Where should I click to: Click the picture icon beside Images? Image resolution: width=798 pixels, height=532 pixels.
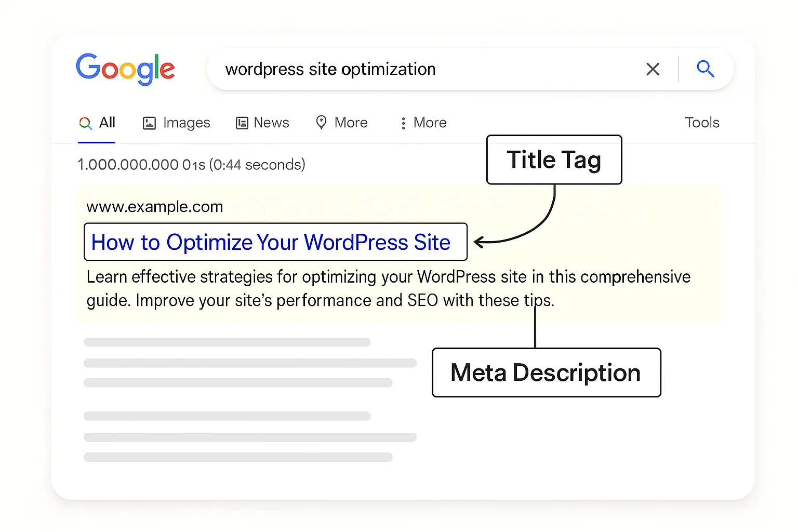point(149,123)
